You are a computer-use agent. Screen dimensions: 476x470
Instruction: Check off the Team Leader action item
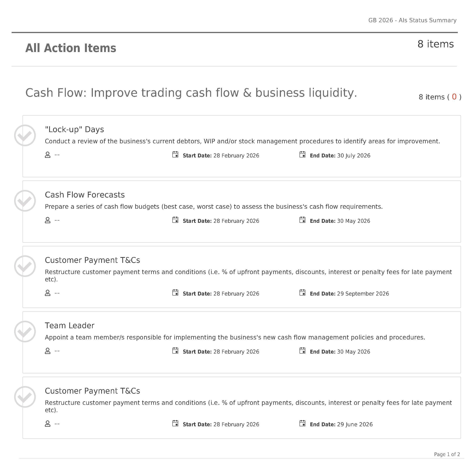tap(25, 331)
